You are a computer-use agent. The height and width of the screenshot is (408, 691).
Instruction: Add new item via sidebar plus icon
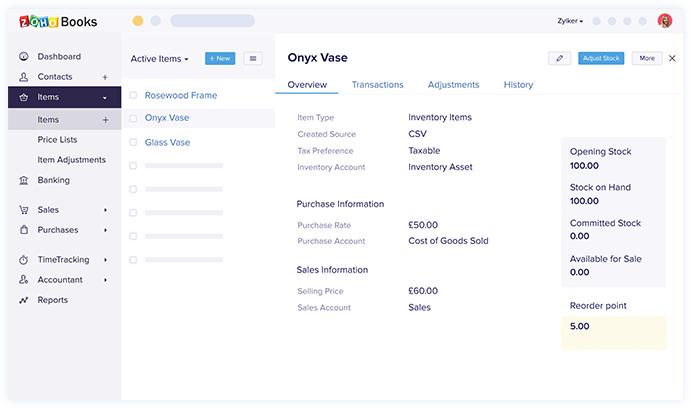[x=105, y=120]
